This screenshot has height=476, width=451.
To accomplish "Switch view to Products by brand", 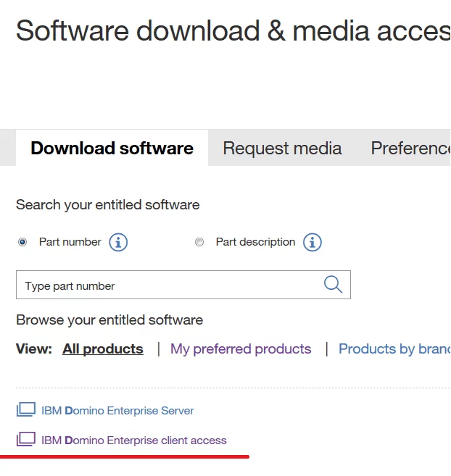I will (394, 348).
